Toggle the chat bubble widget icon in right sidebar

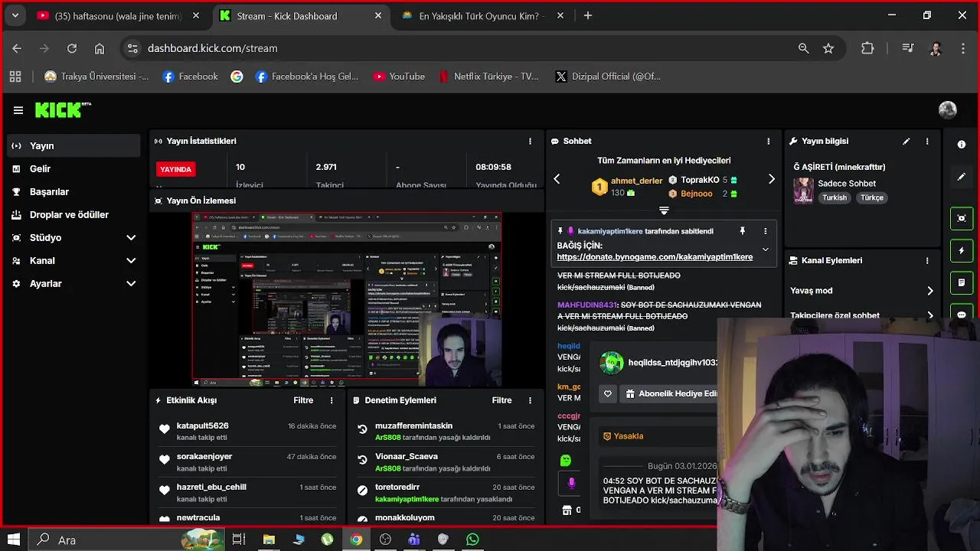coord(962,314)
